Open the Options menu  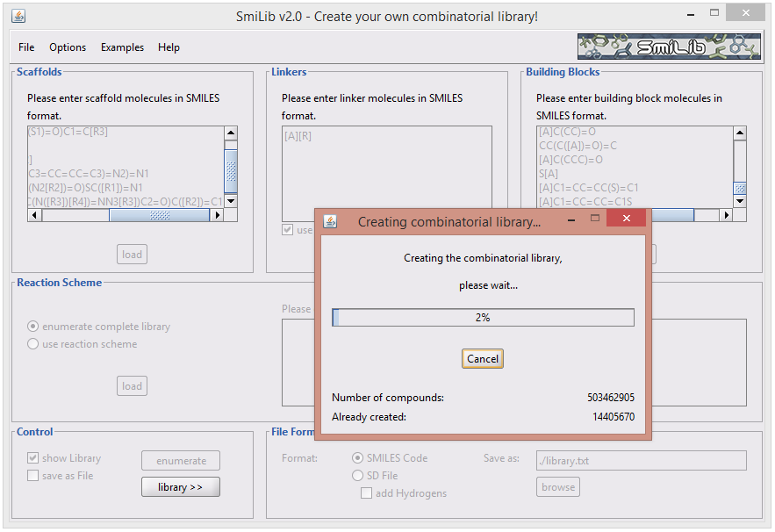pos(68,47)
